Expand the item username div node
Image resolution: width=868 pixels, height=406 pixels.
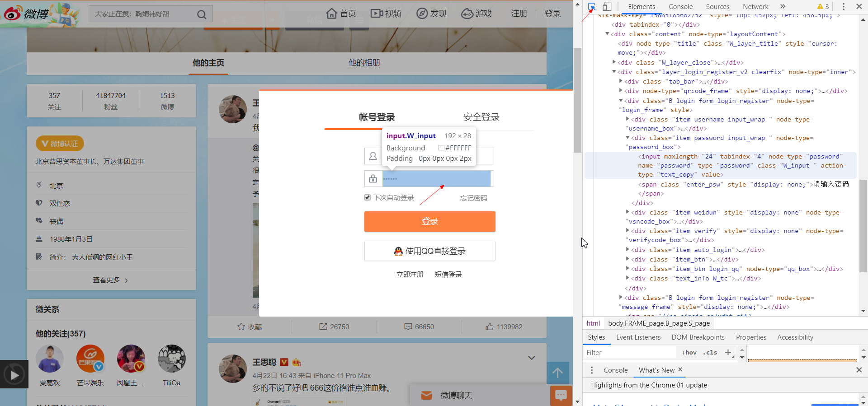[x=627, y=119]
